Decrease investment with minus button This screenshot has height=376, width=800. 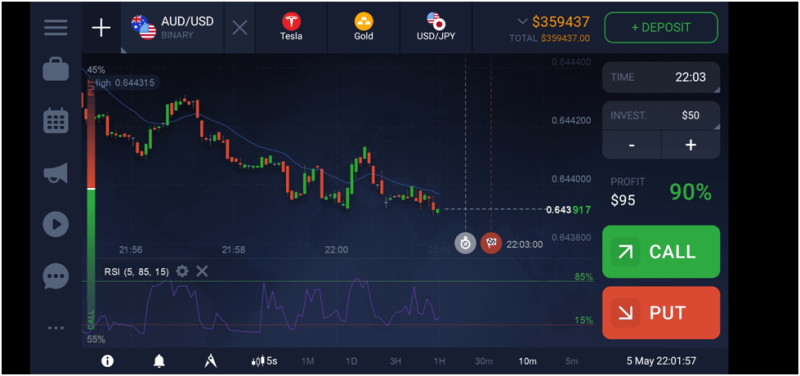(632, 145)
